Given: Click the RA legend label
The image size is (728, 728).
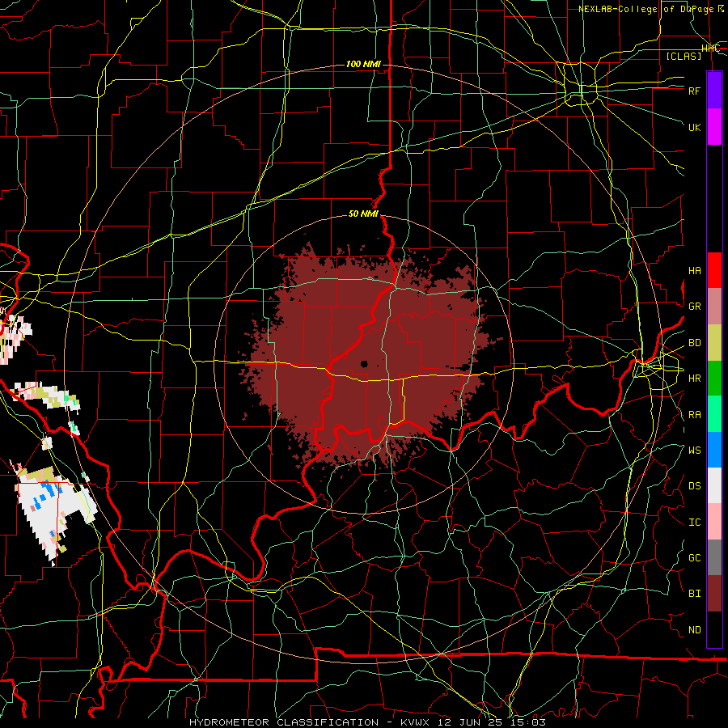Looking at the screenshot, I should (694, 415).
